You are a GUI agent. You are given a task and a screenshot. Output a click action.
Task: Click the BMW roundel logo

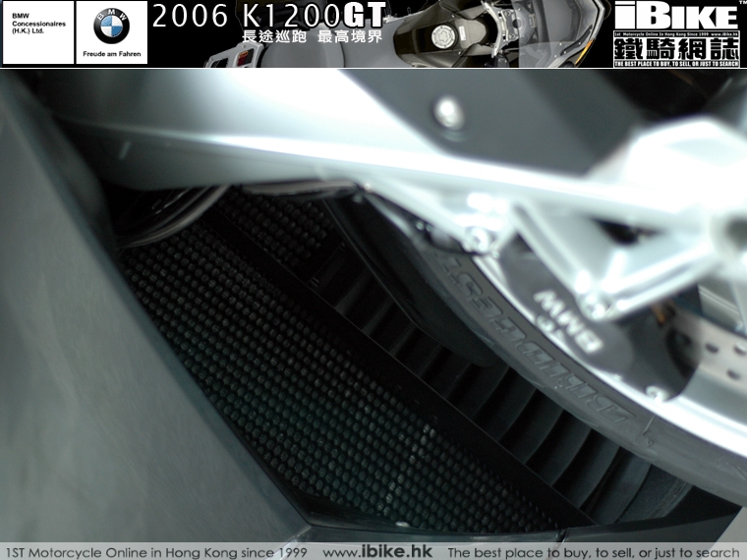(111, 27)
